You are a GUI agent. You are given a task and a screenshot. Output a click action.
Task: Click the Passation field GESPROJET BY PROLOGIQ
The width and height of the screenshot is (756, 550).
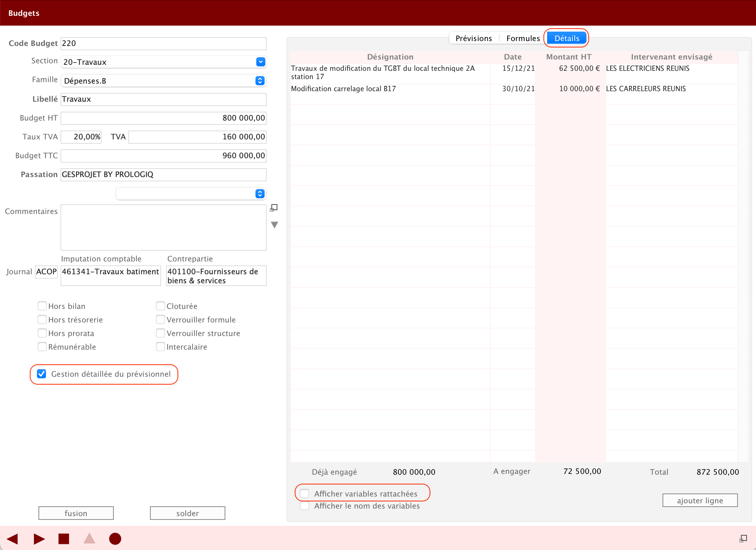click(x=164, y=174)
